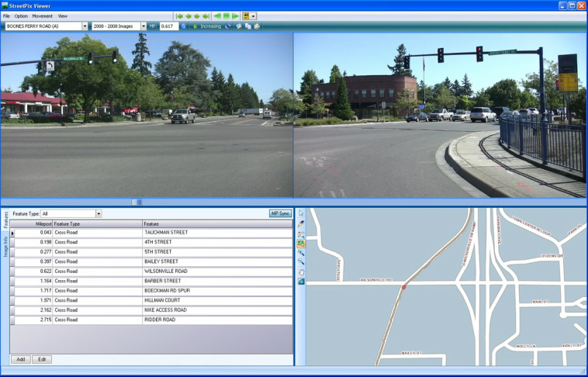Open the Movement menu
This screenshot has width=588, height=377.
tap(42, 16)
